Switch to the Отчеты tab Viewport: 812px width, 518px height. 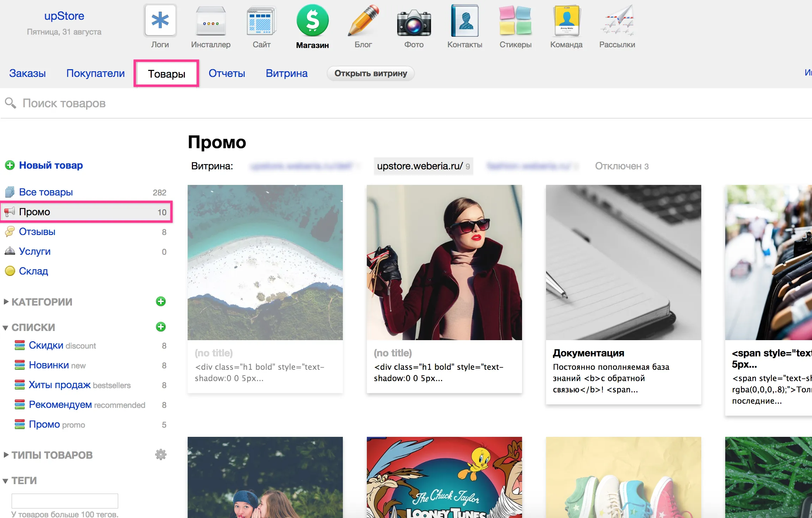[x=227, y=73]
